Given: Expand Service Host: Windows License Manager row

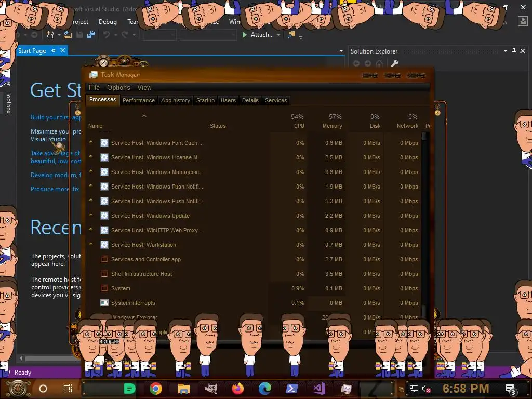Looking at the screenshot, I should coord(90,157).
